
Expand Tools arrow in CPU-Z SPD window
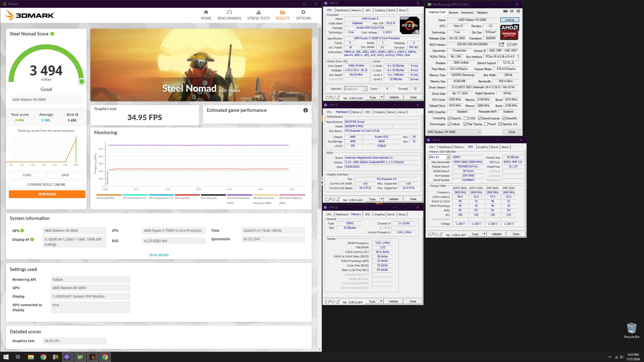(484, 234)
